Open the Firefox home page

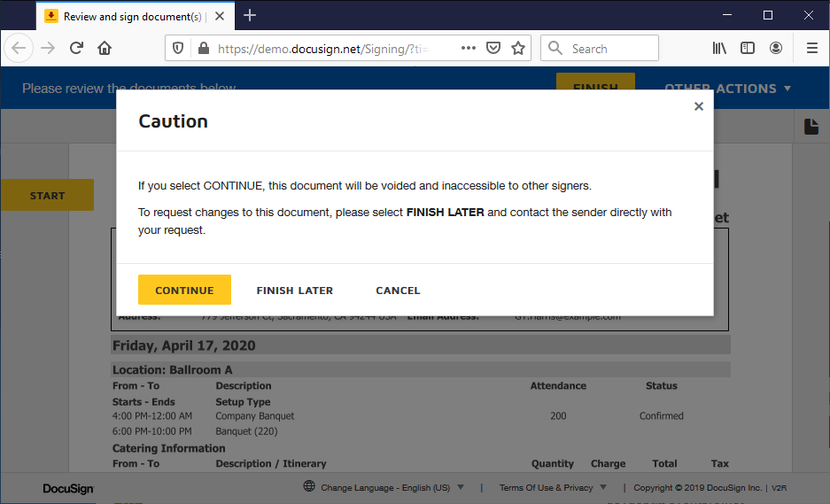105,48
